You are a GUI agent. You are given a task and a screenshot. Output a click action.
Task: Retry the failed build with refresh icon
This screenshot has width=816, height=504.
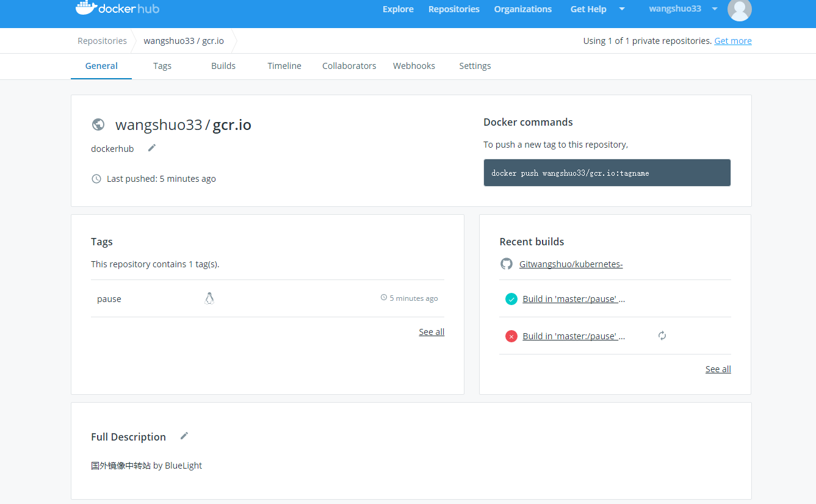pos(662,336)
